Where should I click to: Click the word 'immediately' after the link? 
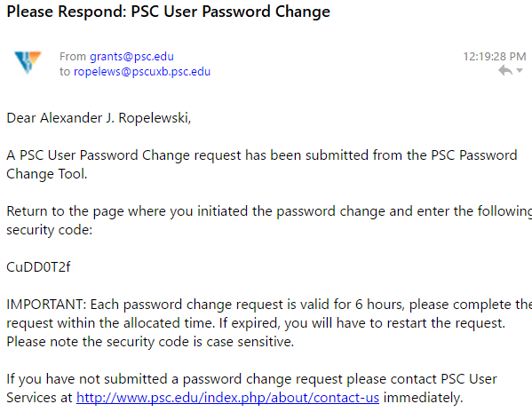click(423, 398)
